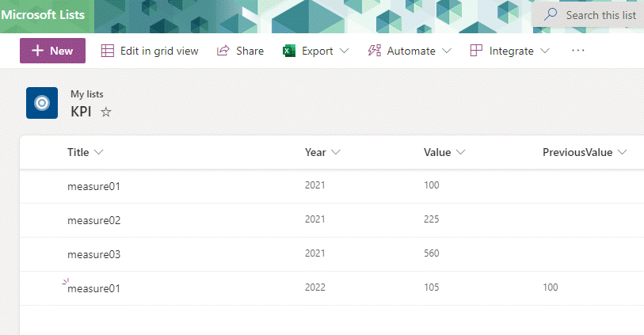The image size is (644, 335).
Task: Expand the Integrate dropdown chevron
Action: tap(545, 51)
